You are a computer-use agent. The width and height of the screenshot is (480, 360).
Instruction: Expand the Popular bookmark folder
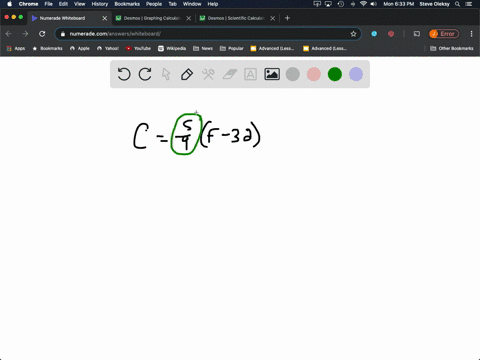232,48
